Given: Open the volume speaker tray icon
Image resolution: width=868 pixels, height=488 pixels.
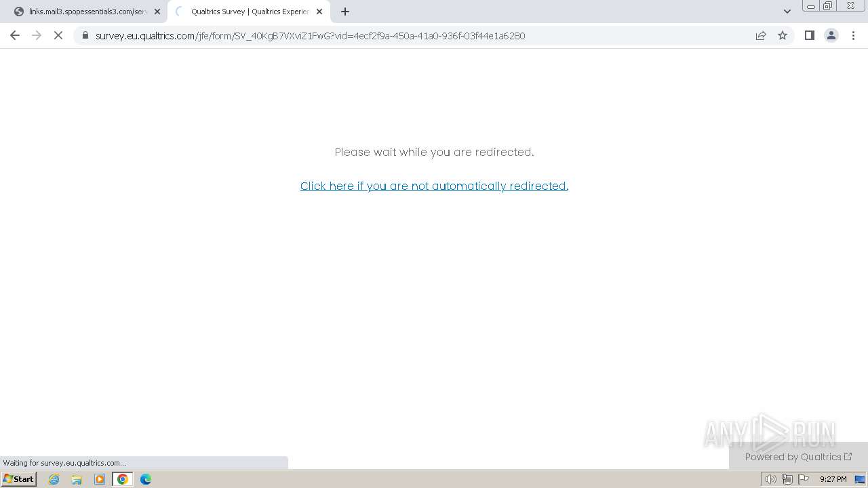Looking at the screenshot, I should pyautogui.click(x=770, y=479).
